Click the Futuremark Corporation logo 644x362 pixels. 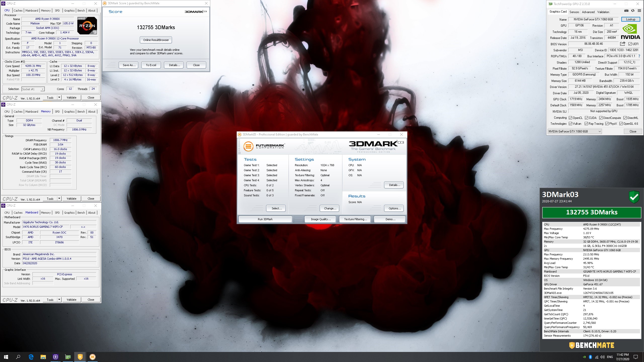(264, 146)
